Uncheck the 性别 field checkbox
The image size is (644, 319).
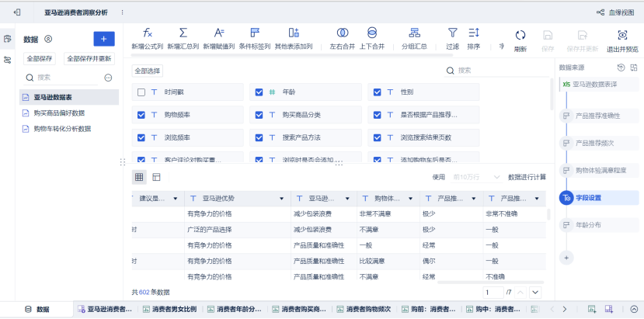(377, 92)
